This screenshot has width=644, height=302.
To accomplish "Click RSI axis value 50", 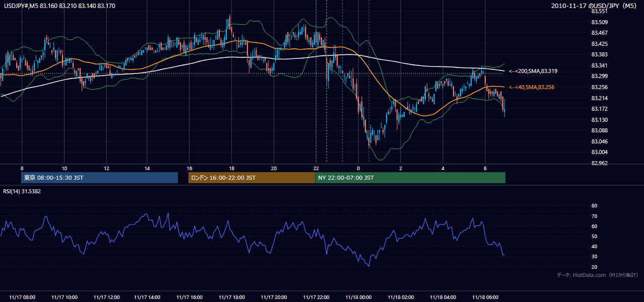I will (x=594, y=236).
